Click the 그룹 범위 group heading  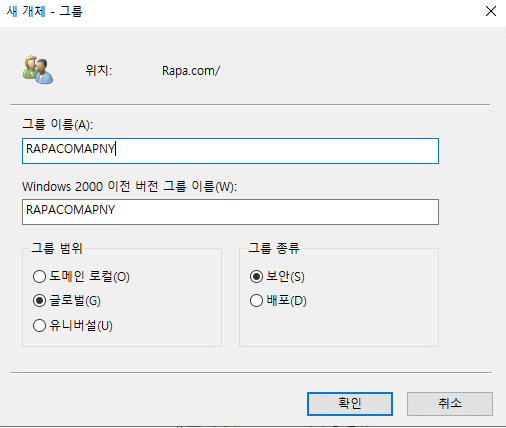[57, 248]
